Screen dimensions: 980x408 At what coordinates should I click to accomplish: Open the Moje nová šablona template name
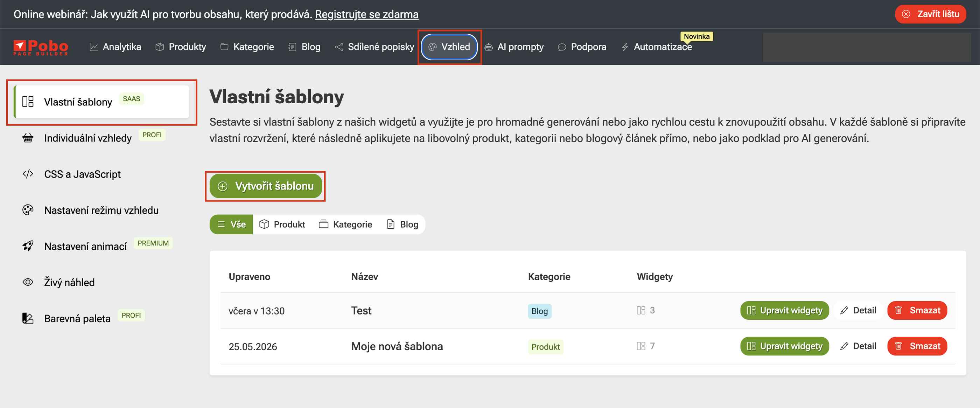tap(397, 346)
